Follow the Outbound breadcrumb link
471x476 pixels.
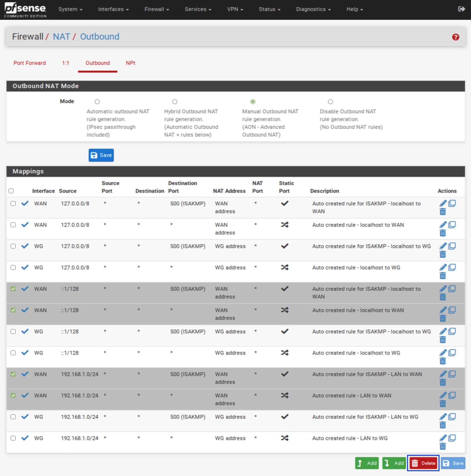pyautogui.click(x=100, y=37)
